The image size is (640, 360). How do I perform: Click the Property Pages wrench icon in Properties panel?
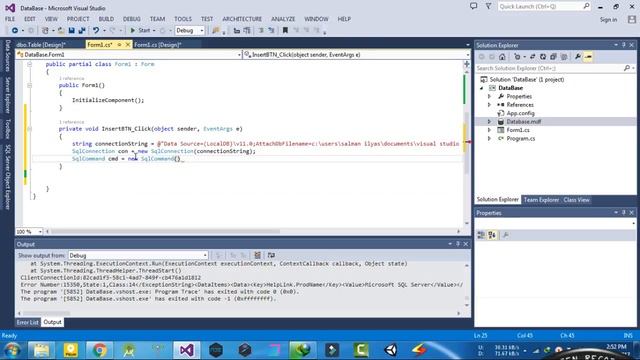click(505, 235)
